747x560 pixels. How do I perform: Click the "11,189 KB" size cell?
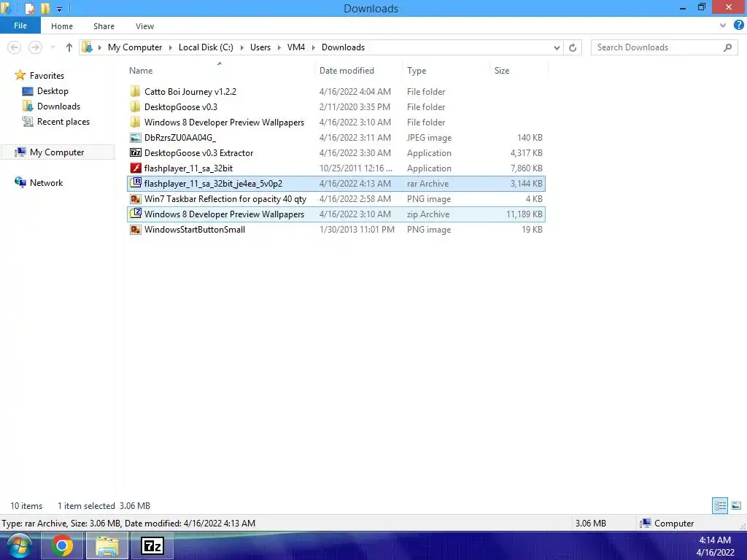click(x=524, y=214)
